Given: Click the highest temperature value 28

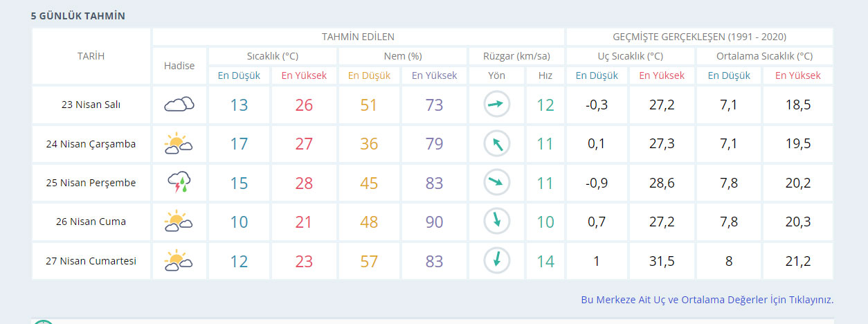Looking at the screenshot, I should tap(304, 183).
